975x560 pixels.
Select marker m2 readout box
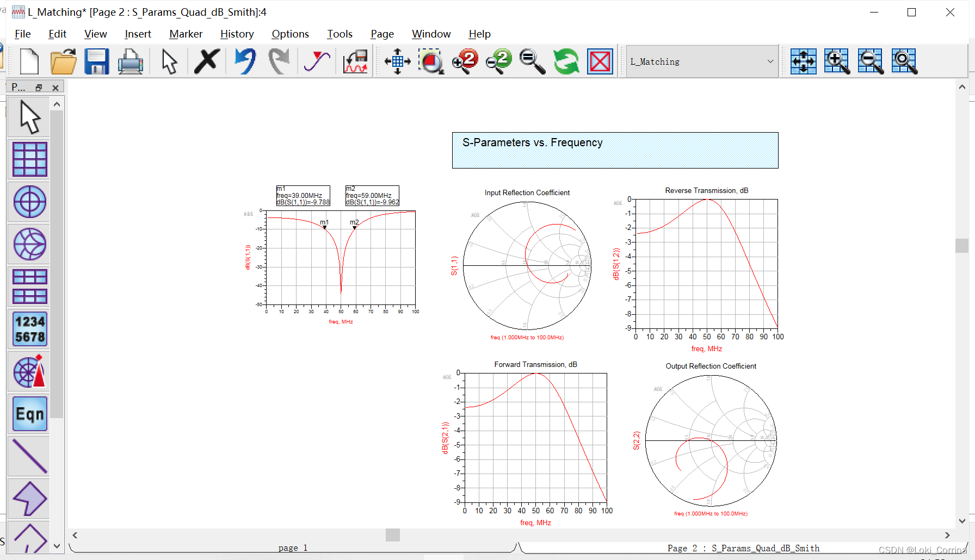point(372,196)
